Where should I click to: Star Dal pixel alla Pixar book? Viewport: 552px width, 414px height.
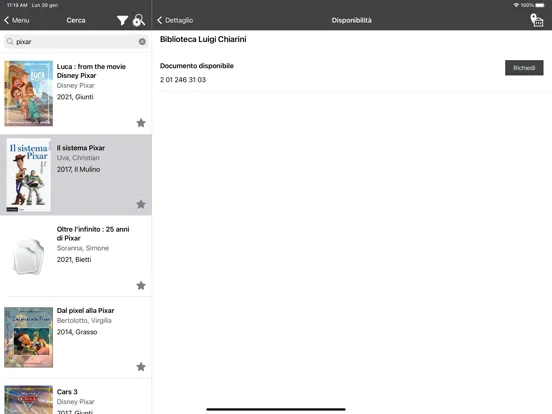click(141, 367)
